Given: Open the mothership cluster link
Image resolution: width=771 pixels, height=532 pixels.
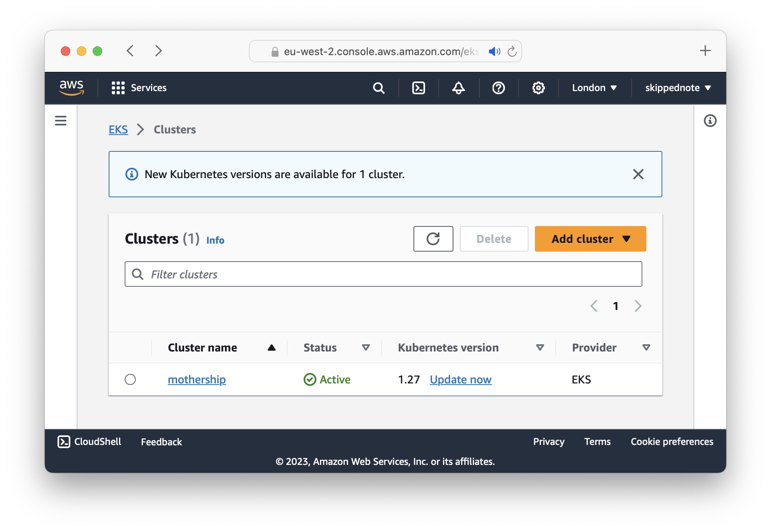Looking at the screenshot, I should (x=197, y=379).
